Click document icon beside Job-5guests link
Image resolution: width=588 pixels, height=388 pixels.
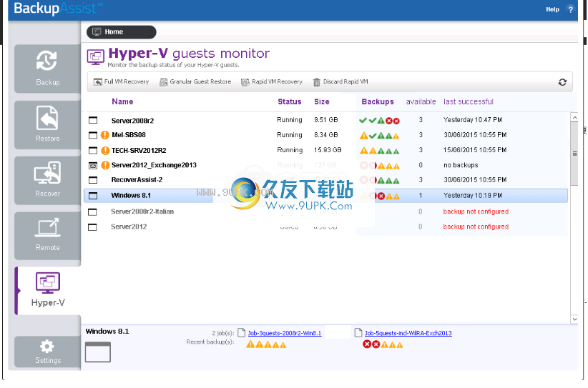(358, 332)
